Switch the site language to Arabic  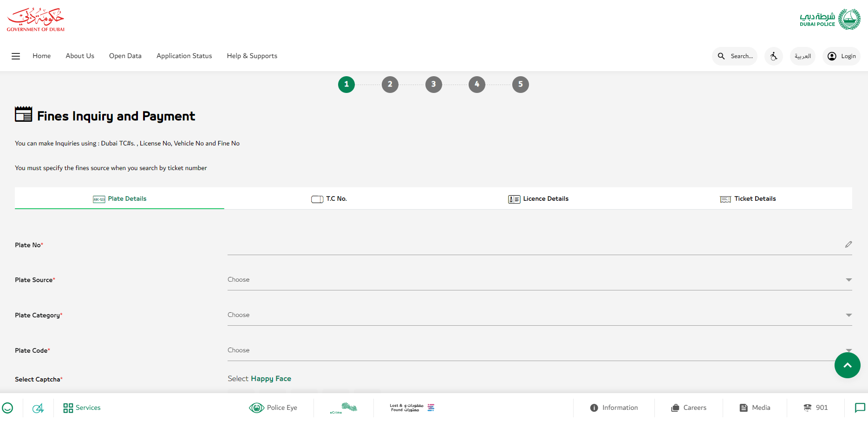pos(803,56)
